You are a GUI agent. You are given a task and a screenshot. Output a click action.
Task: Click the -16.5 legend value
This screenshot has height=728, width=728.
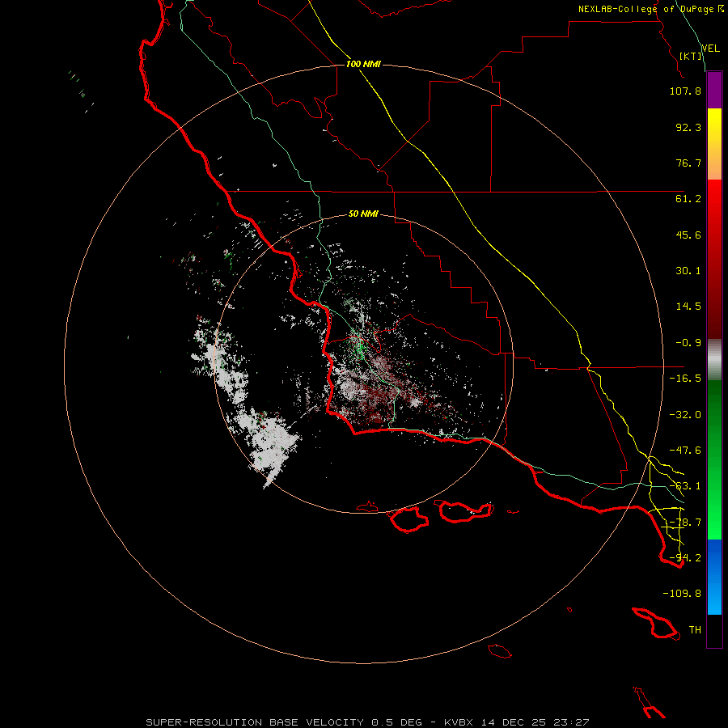point(685,379)
